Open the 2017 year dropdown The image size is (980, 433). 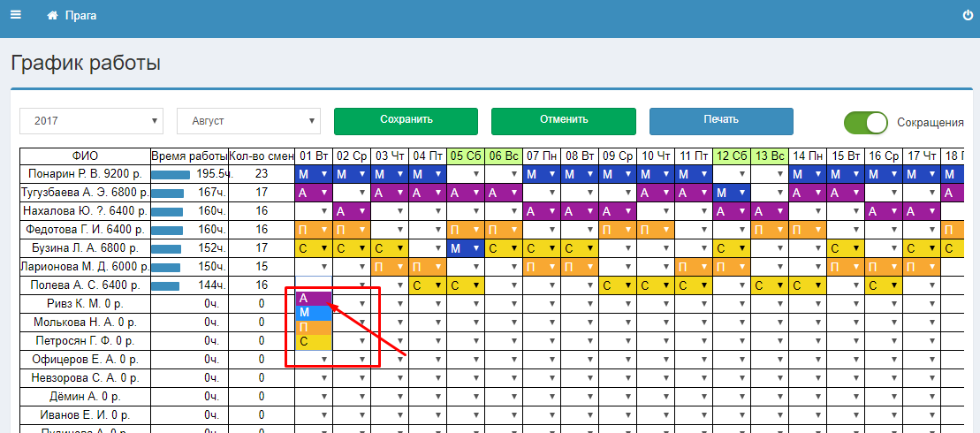91,121
